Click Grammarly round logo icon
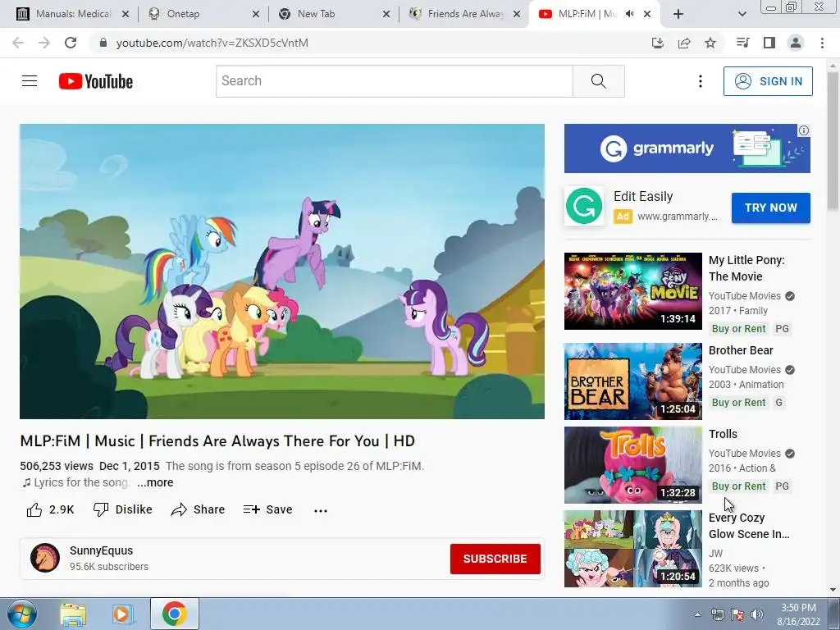The width and height of the screenshot is (840, 630). pos(584,206)
